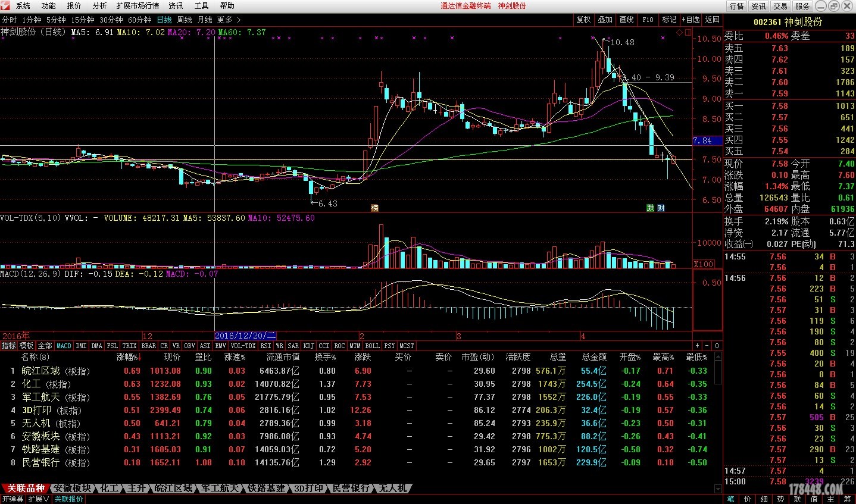Add stock via +自选 button
The image size is (856, 504).
691,20
